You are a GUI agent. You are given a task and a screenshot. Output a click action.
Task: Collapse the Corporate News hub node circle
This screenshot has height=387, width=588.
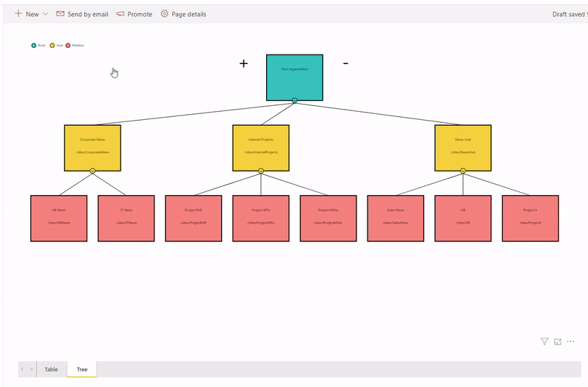pos(93,171)
